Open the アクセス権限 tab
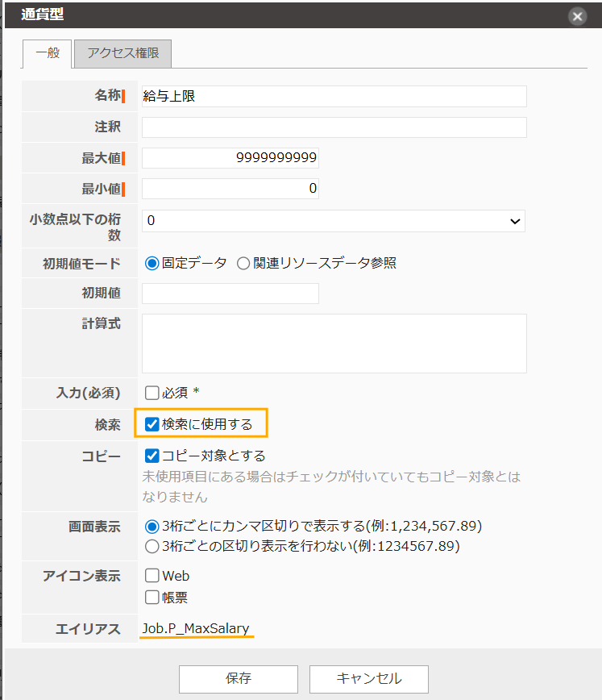This screenshot has width=602, height=700. [x=122, y=54]
